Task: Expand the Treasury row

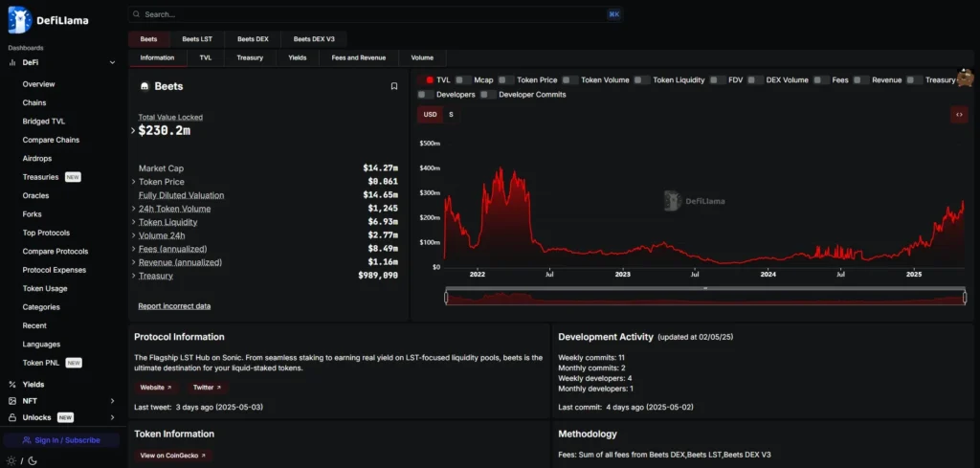Action: [133, 276]
